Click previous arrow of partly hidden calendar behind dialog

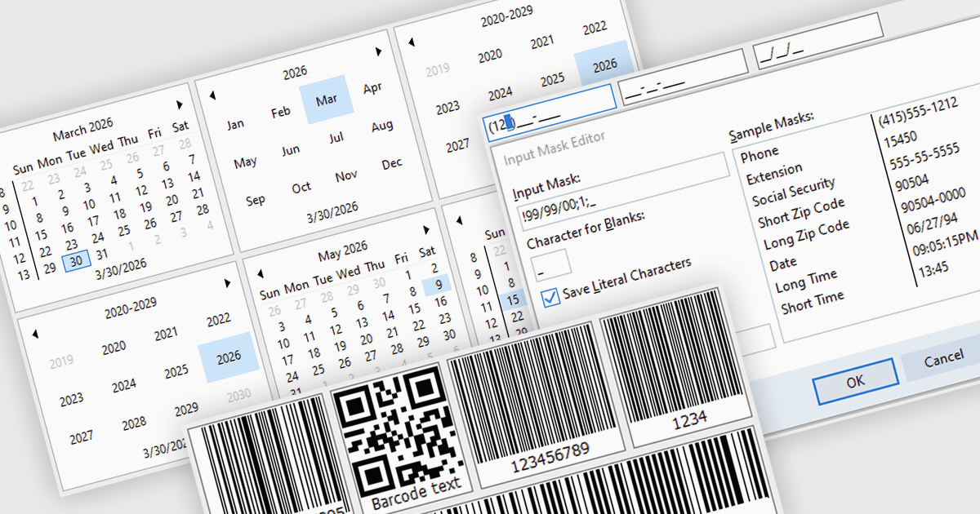(x=459, y=220)
